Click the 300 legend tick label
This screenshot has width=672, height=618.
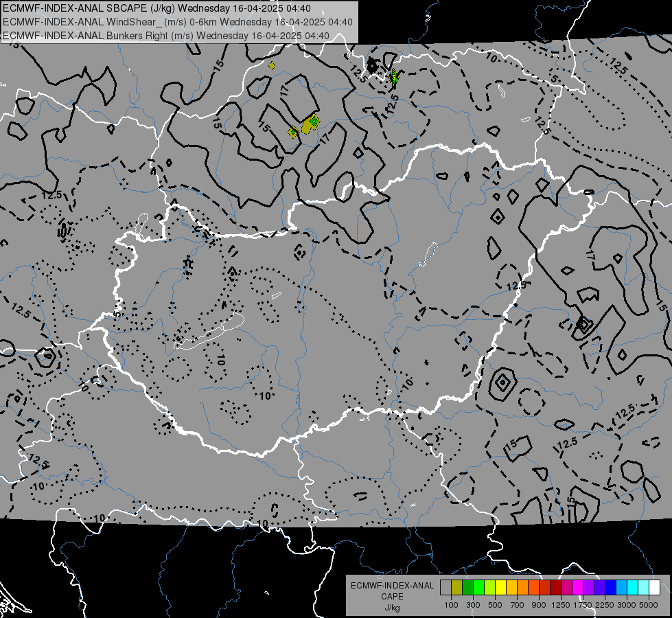pos(473,605)
